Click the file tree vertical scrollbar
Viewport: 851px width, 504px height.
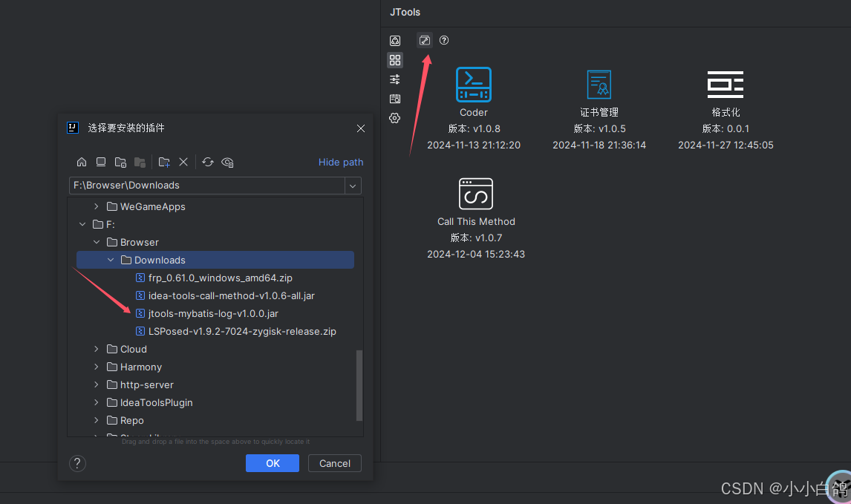click(359, 385)
